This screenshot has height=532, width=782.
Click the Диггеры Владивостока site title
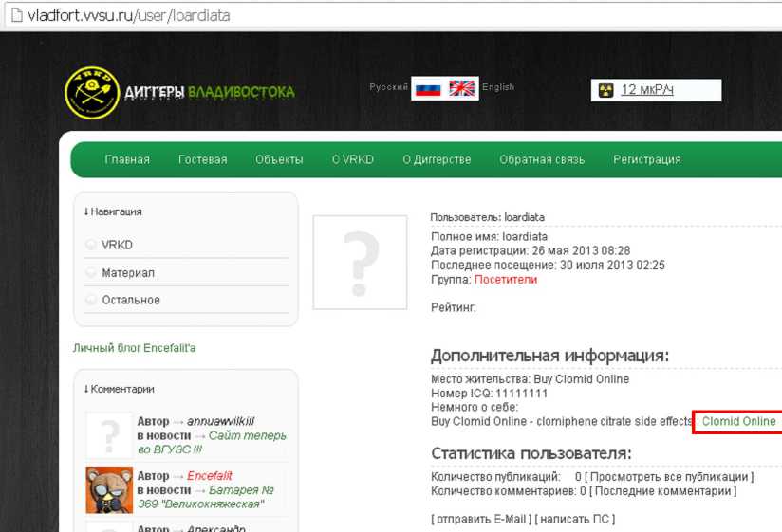coord(210,92)
